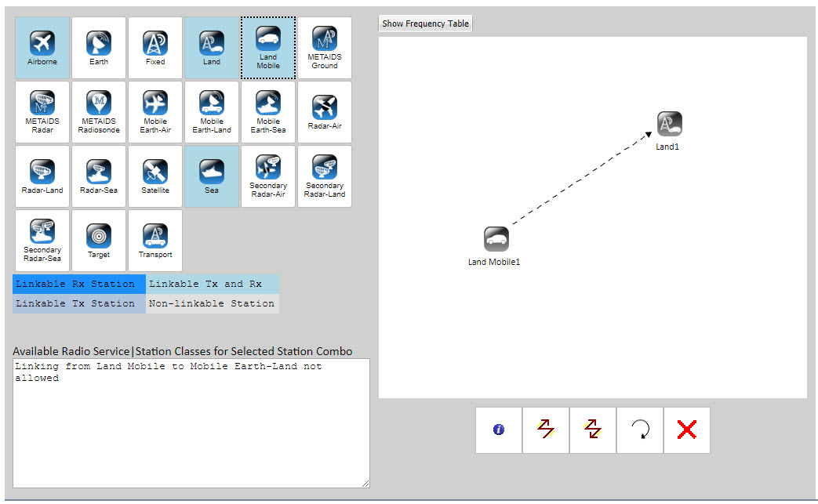Pick the Radar-Air station tile
The width and height of the screenshot is (818, 504).
[x=325, y=112]
